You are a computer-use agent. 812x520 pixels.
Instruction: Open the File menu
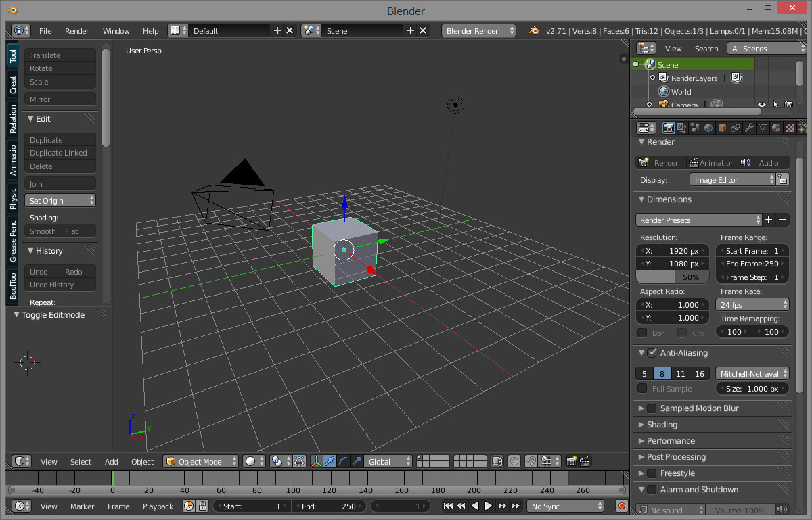(x=45, y=30)
